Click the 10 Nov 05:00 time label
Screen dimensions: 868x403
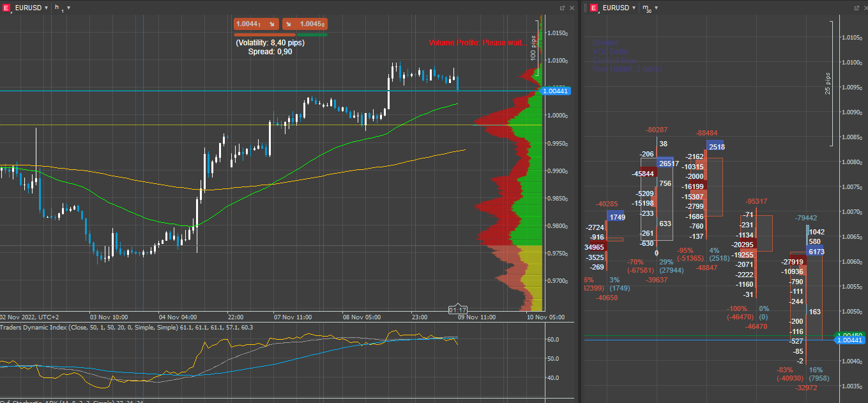545,317
